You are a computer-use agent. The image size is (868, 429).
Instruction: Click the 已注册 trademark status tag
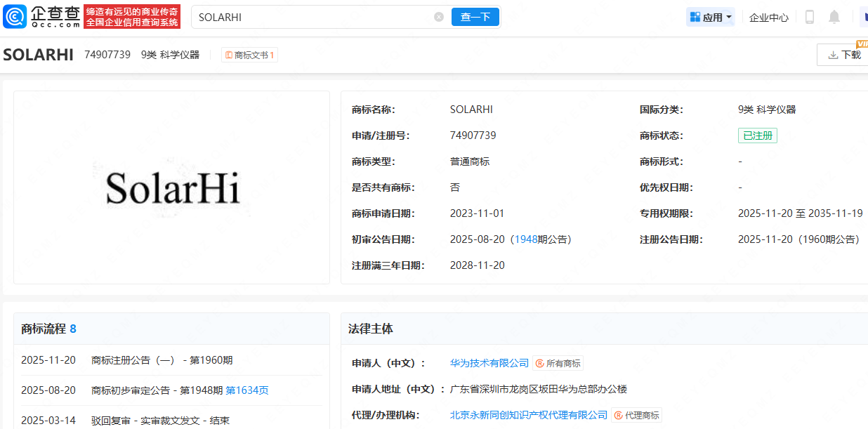pyautogui.click(x=758, y=135)
